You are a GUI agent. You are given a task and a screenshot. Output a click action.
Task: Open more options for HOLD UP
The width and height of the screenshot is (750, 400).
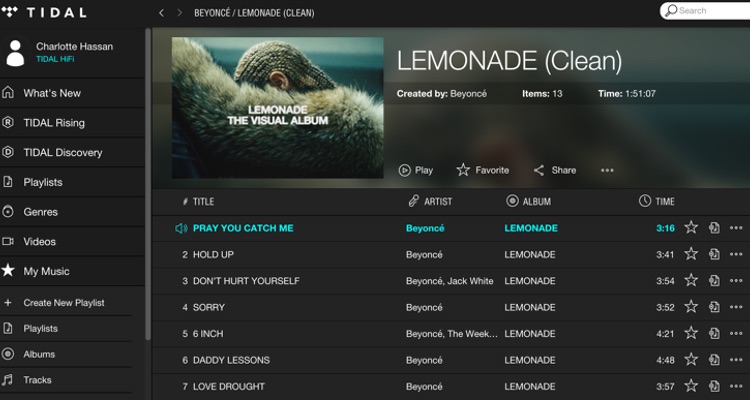(736, 255)
